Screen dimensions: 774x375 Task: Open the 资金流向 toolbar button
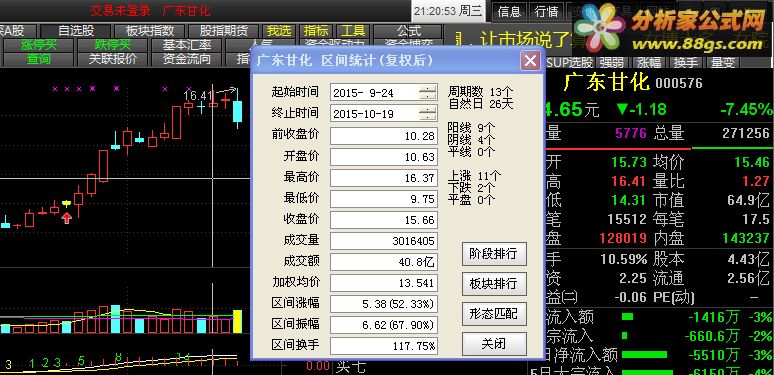(187, 59)
